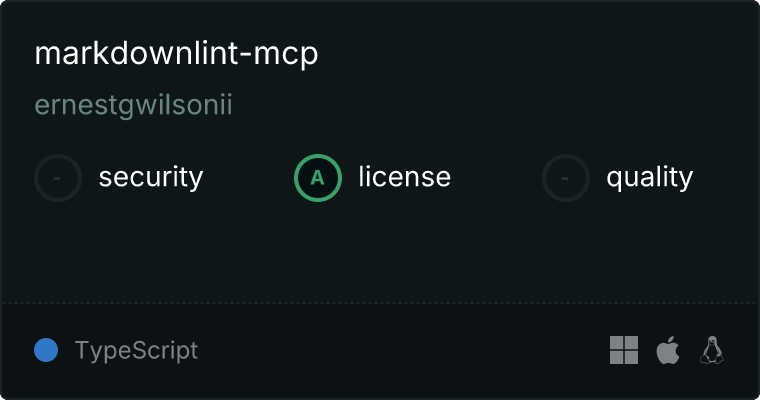Click the Linux penguin icon

tap(712, 350)
